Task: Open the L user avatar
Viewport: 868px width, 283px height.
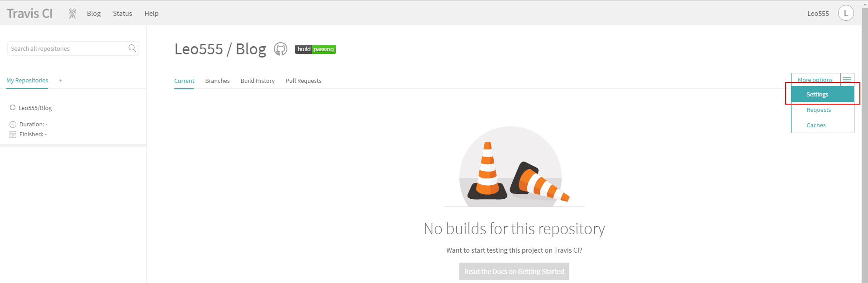Action: [x=846, y=13]
